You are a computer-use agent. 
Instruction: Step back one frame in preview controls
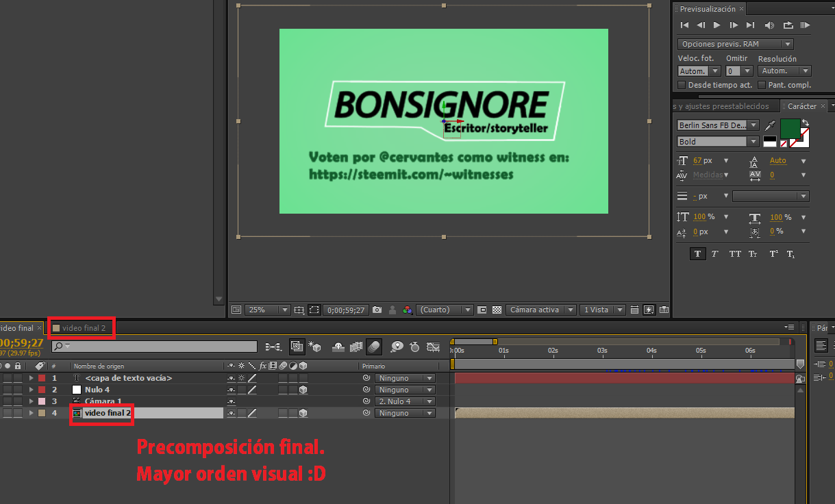pos(701,25)
